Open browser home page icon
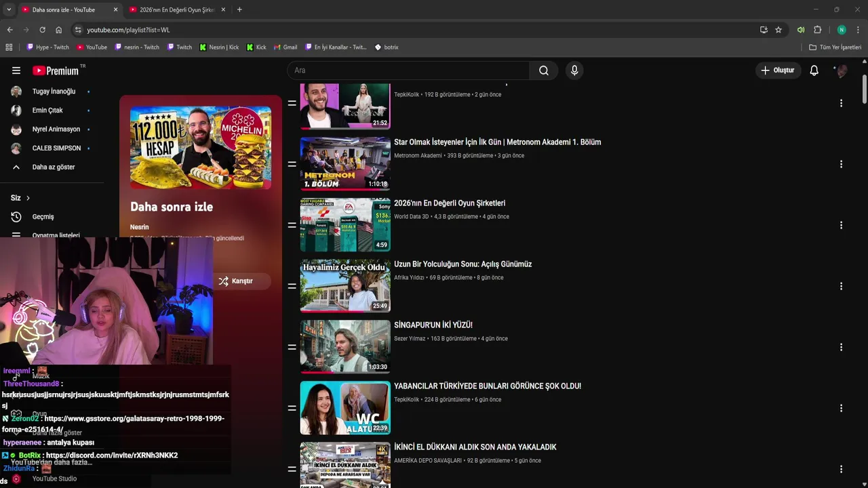The image size is (868, 488). (59, 30)
